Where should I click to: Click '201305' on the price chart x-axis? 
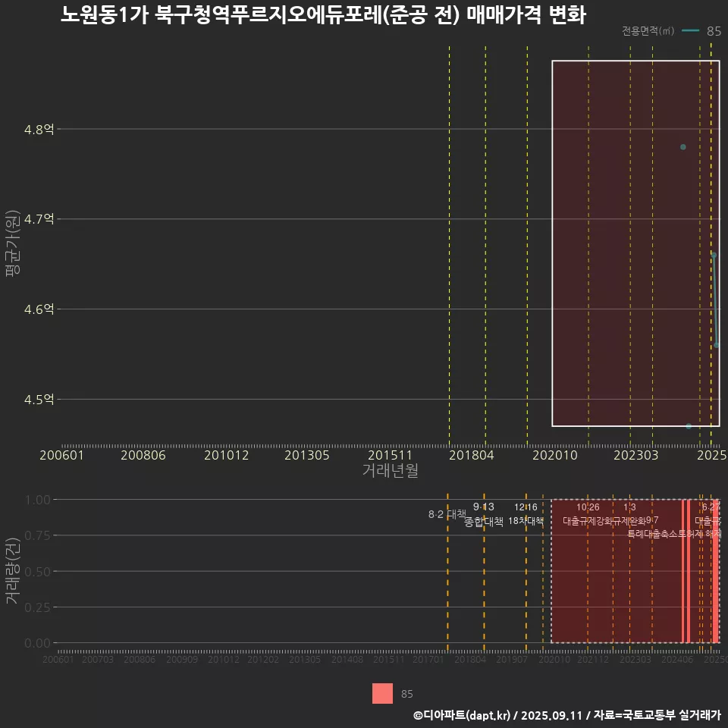pyautogui.click(x=307, y=455)
